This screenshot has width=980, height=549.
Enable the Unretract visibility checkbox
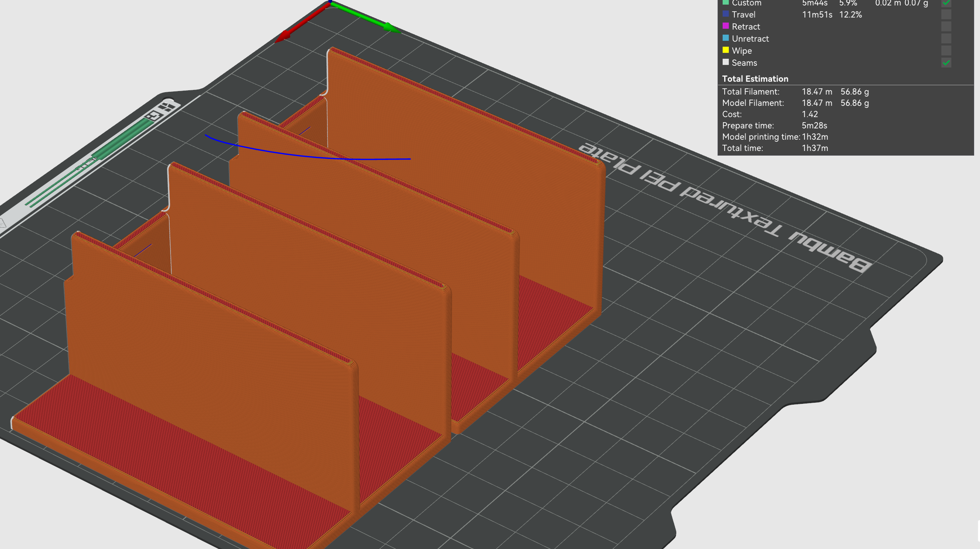coord(946,39)
